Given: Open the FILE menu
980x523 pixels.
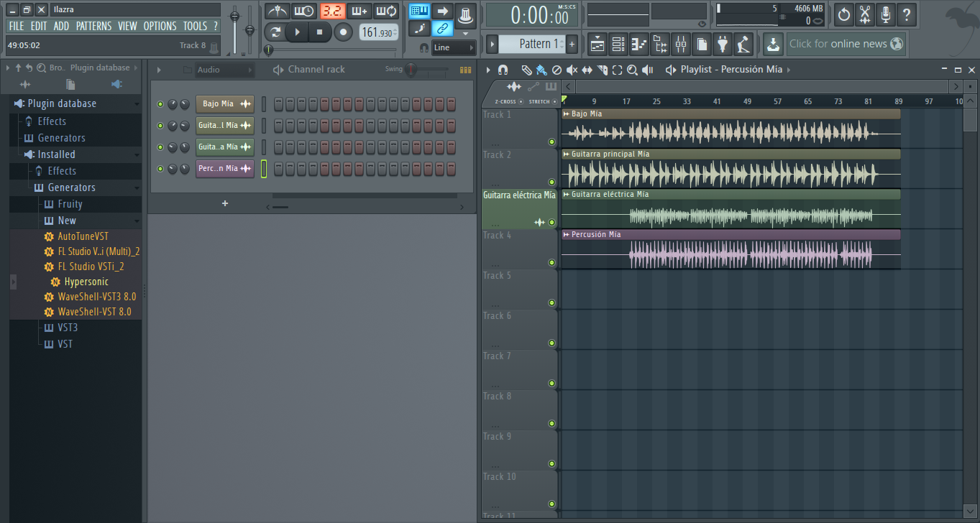Looking at the screenshot, I should pyautogui.click(x=16, y=26).
